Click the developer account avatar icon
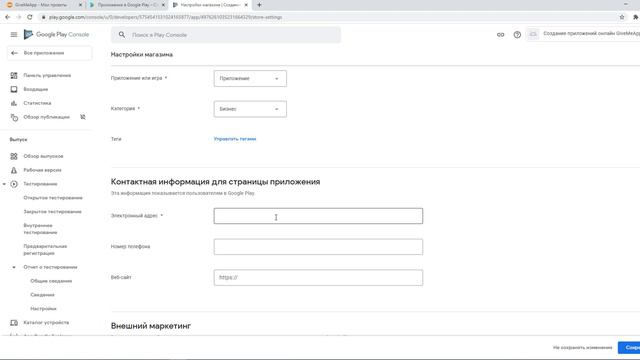Viewport: 640px width, 360px height. point(533,34)
